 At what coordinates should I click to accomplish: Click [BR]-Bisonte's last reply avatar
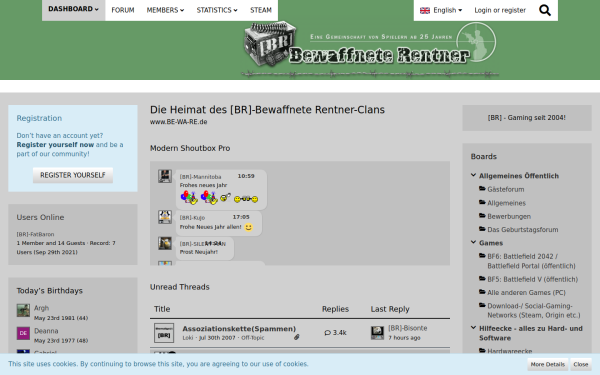click(x=377, y=333)
